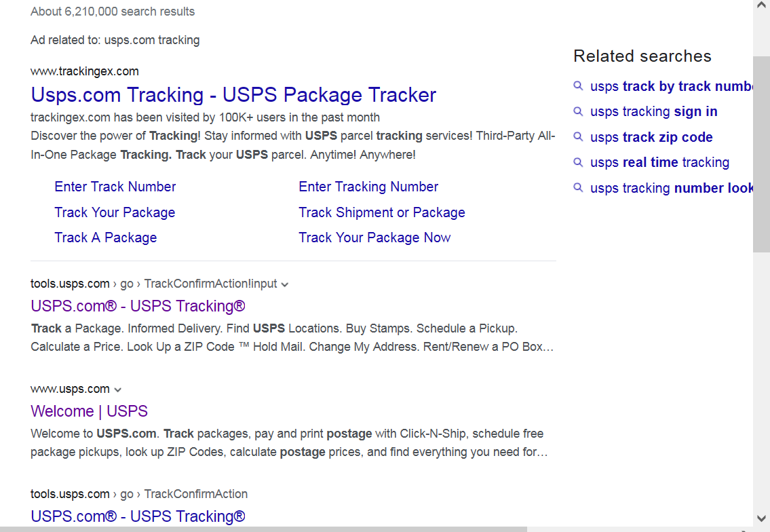770x532 pixels.
Task: Click the "Track Shipment or Package" sitelink
Action: click(x=382, y=212)
